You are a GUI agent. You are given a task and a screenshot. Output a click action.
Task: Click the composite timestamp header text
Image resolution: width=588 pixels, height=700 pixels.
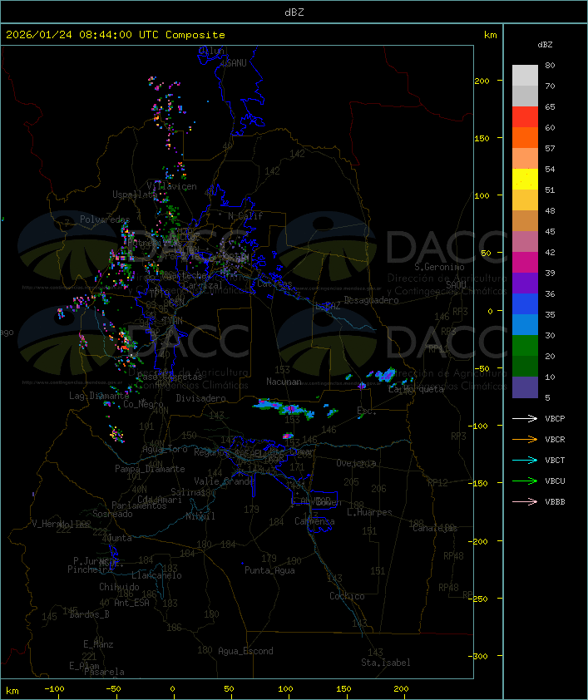pos(116,35)
